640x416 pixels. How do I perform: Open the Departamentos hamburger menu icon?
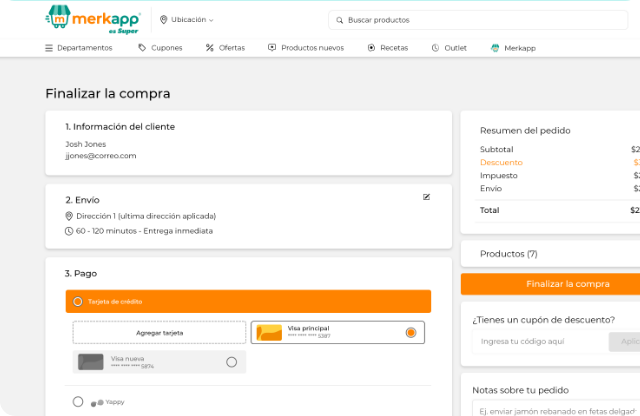(x=49, y=48)
